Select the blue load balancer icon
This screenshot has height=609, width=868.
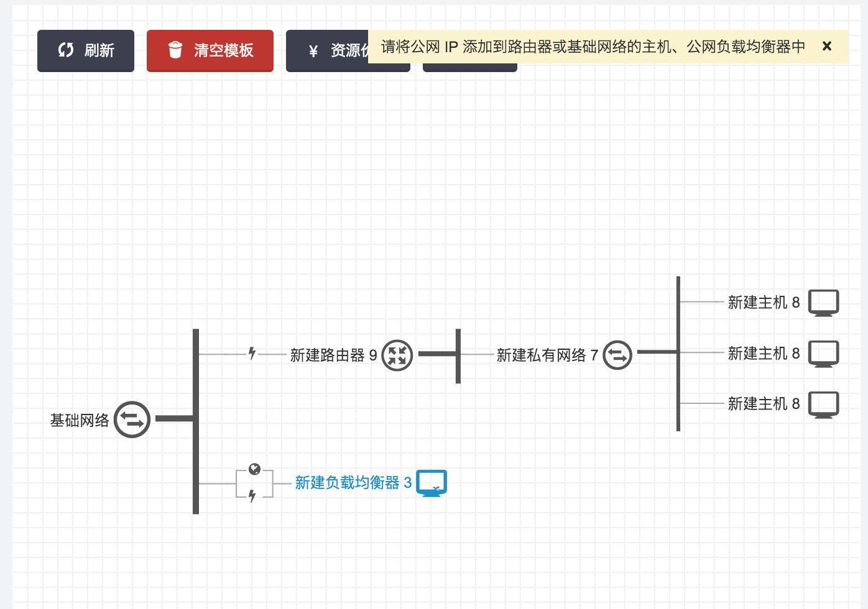tap(431, 483)
